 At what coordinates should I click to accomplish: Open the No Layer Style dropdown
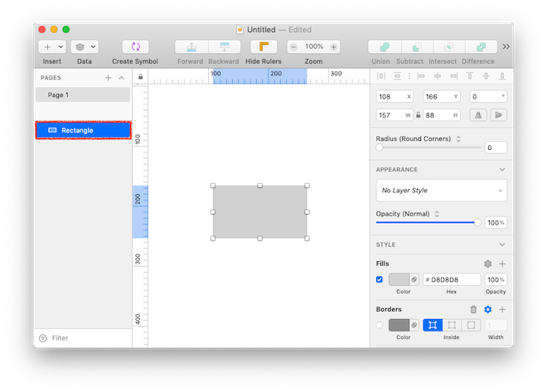(x=441, y=191)
